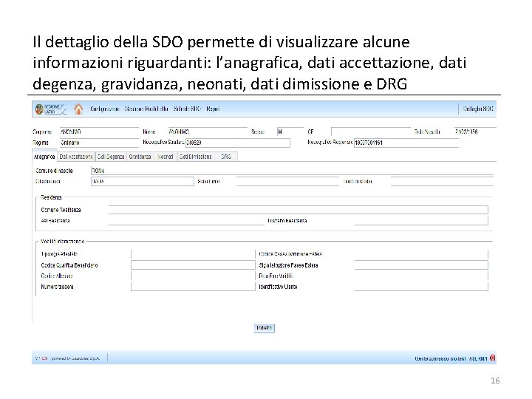The width and height of the screenshot is (532, 399).
Task: Click the Codice Qualifica Beneficiario field
Action: click(193, 265)
